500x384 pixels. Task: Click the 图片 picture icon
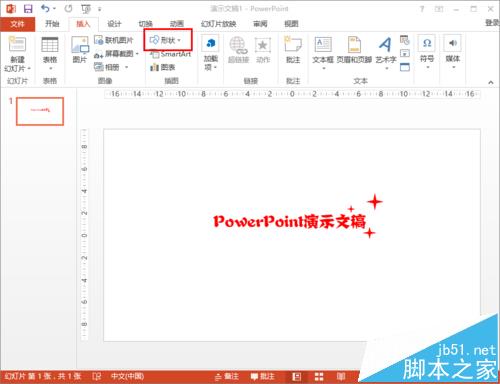click(x=80, y=45)
